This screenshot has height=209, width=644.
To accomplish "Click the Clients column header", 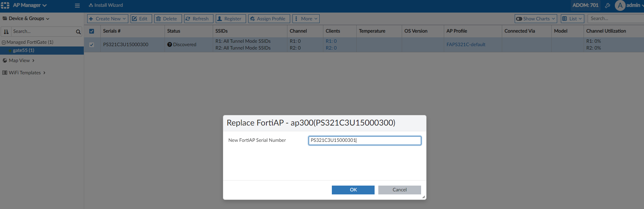I will tap(333, 31).
